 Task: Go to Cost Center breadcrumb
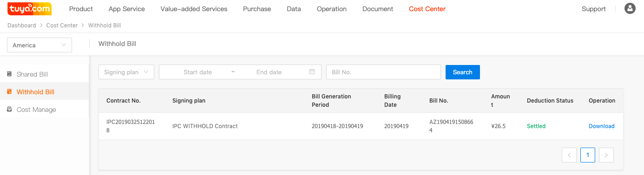click(x=62, y=26)
